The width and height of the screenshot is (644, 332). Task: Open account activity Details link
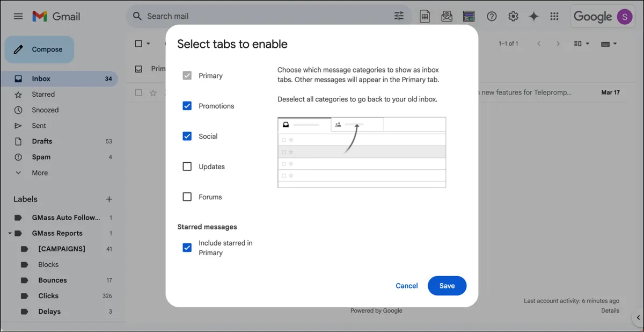click(610, 311)
